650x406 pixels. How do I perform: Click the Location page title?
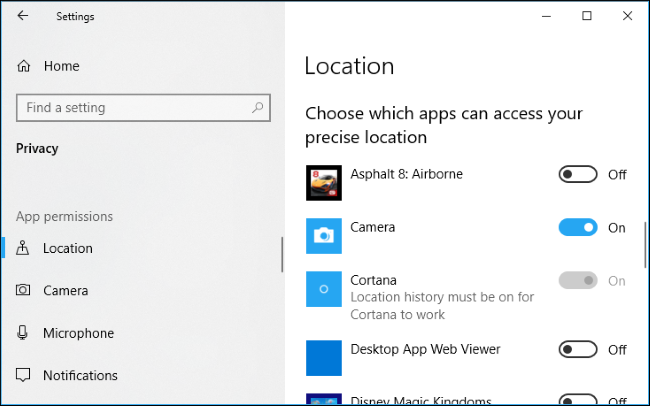(x=349, y=66)
